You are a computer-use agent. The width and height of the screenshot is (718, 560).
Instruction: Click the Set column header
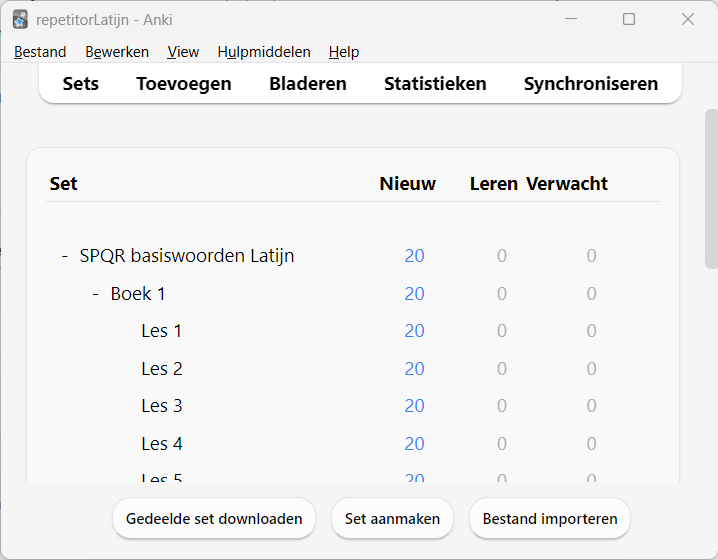click(63, 184)
